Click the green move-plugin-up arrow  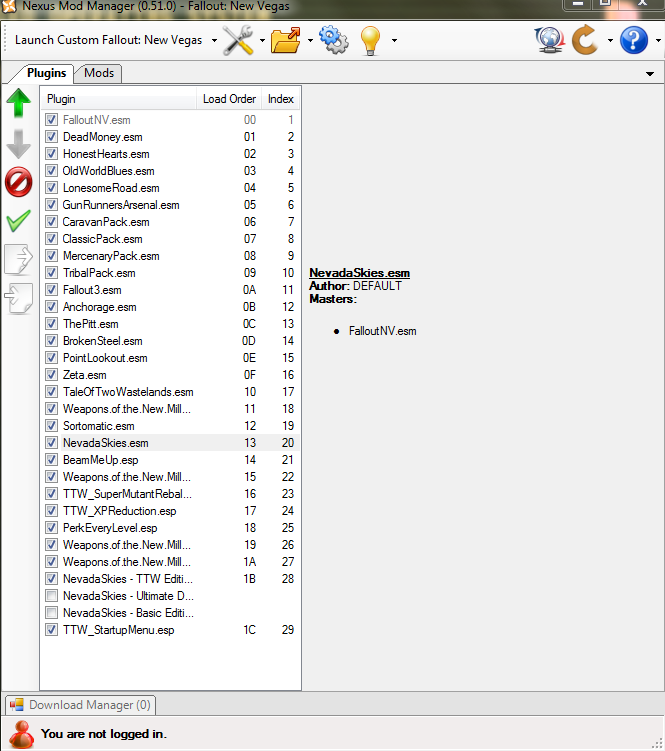(19, 103)
